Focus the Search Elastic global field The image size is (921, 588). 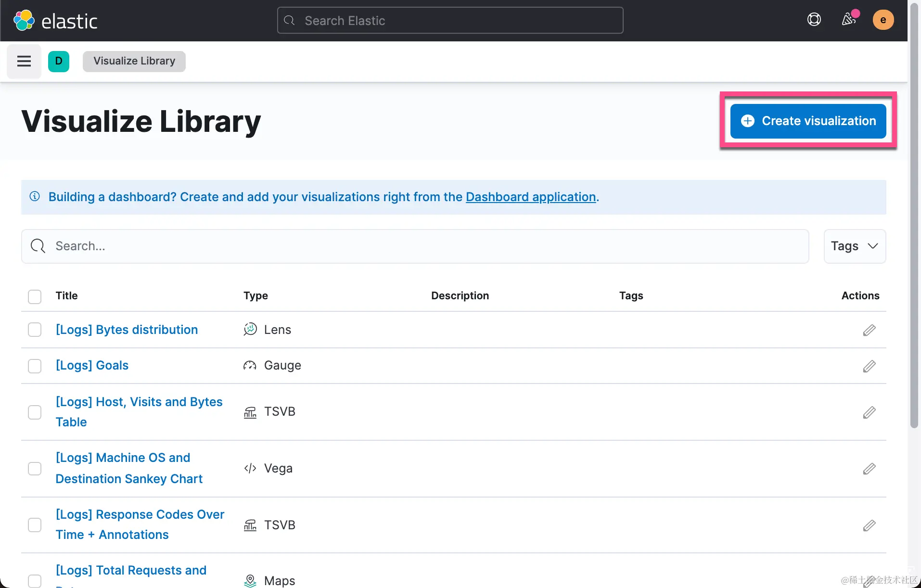click(450, 20)
